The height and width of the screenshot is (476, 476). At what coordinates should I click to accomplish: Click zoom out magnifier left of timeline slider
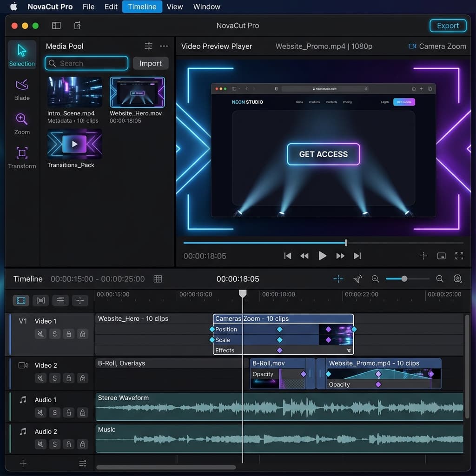[375, 279]
